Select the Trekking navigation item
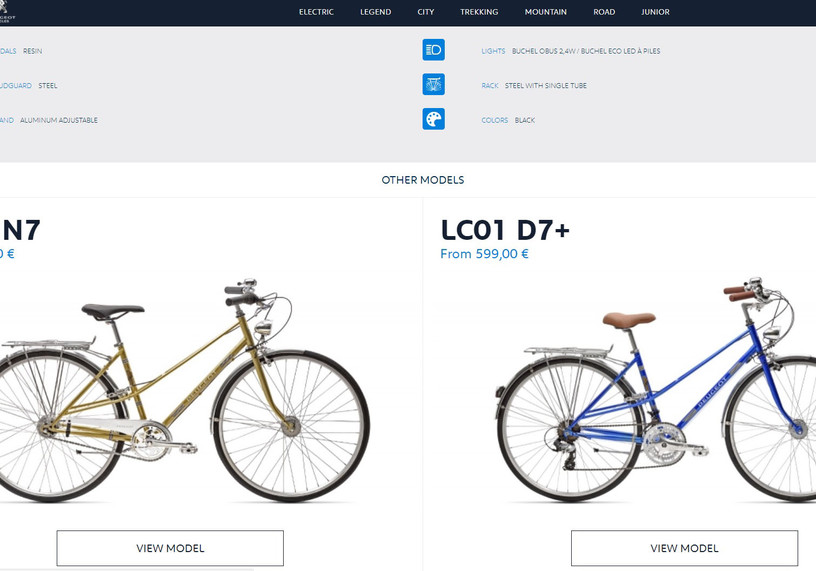This screenshot has width=816, height=571. 479,12
